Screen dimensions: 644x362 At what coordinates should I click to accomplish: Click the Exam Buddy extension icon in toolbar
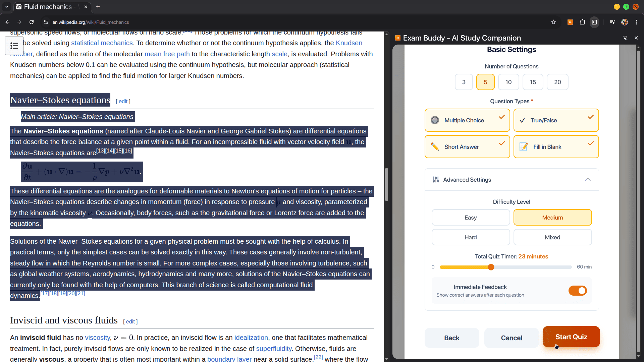point(570,22)
